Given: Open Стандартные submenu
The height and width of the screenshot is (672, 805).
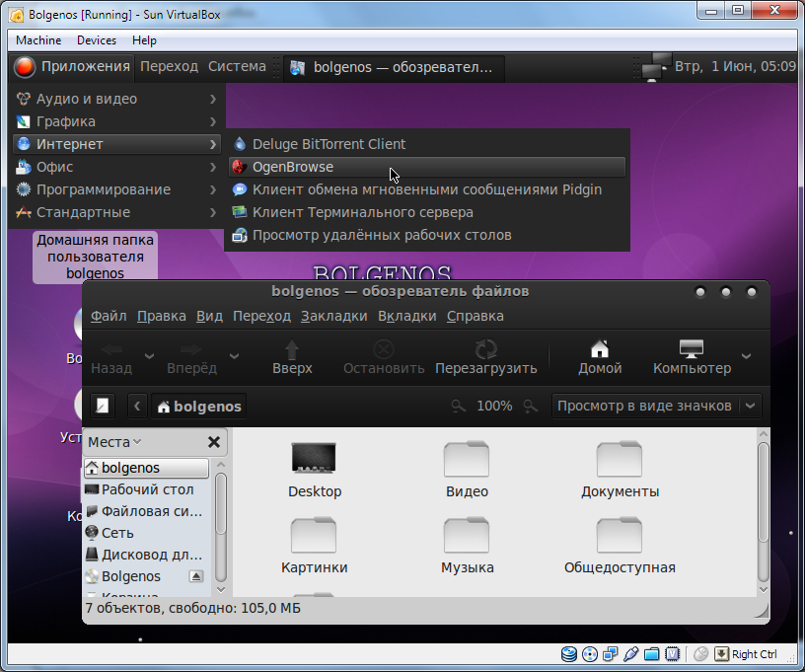Looking at the screenshot, I should tap(116, 212).
